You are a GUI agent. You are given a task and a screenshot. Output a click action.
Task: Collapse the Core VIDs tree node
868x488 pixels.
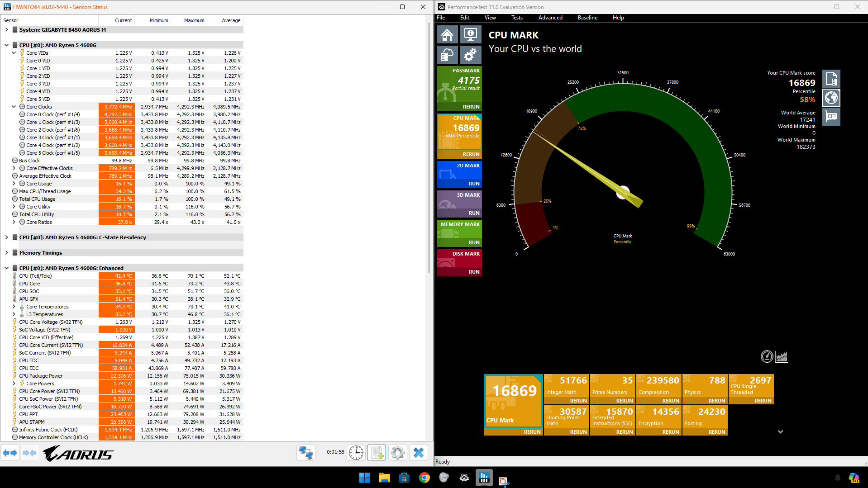coord(14,53)
